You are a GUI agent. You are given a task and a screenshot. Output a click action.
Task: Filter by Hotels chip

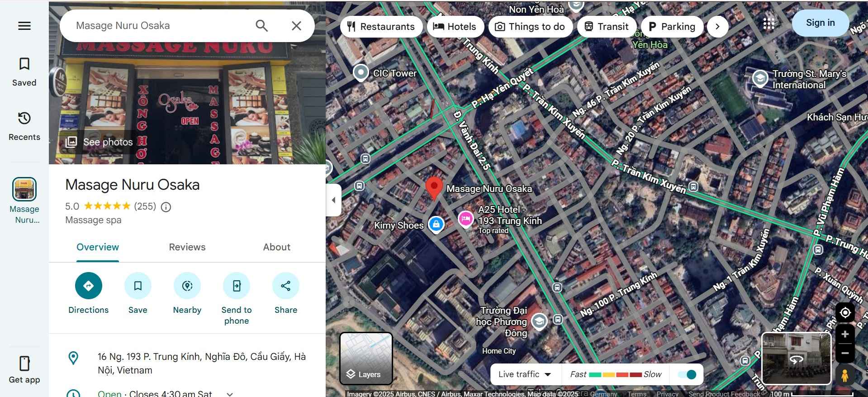[455, 27]
